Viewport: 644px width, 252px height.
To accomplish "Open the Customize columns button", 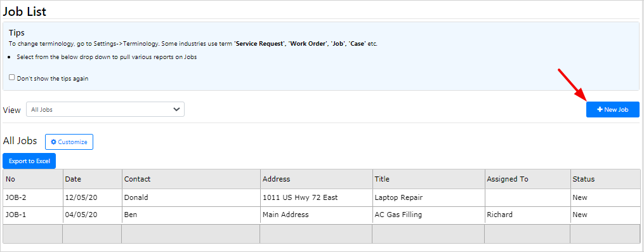I will point(69,142).
